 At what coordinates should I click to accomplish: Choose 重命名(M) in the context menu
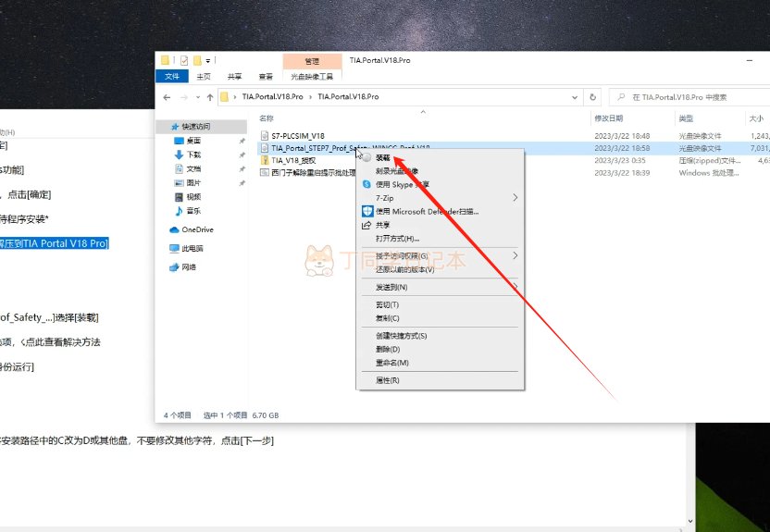click(x=440, y=363)
